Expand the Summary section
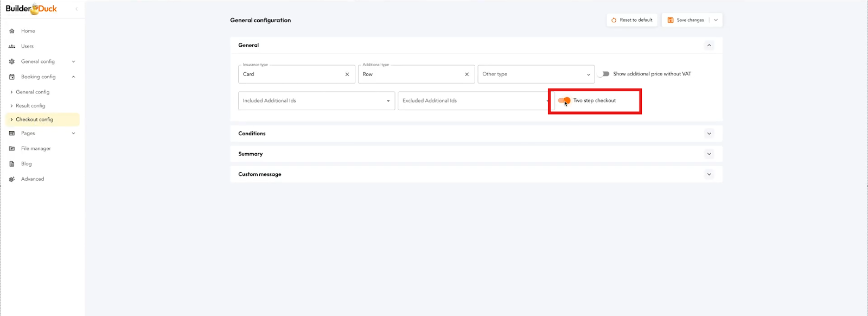 (709, 154)
